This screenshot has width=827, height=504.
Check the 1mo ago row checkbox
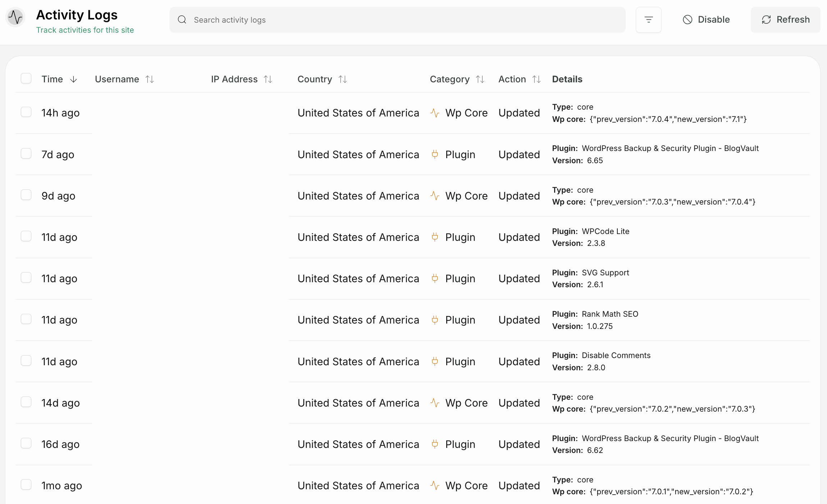click(26, 485)
